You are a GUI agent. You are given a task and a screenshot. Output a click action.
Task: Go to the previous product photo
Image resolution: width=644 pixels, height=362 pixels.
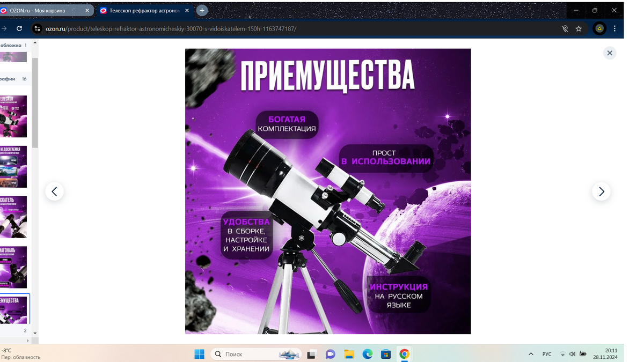click(54, 191)
